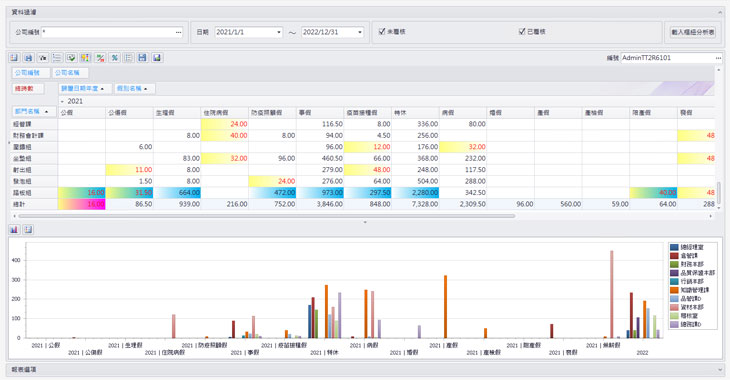The width and height of the screenshot is (730, 380).
Task: Click the 載入樞紐分析表 load button
Action: point(693,32)
